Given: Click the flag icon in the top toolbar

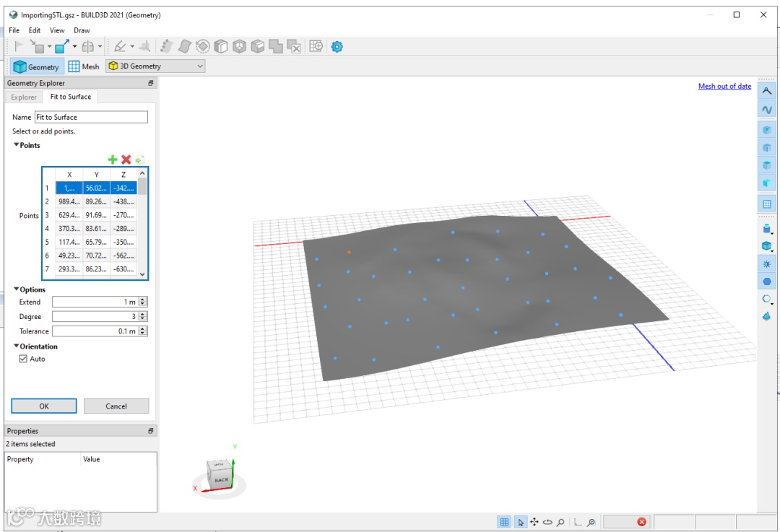Looking at the screenshot, I should tap(18, 47).
